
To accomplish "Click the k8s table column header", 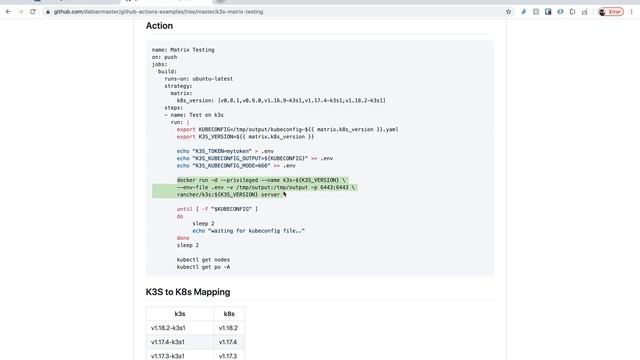I will (229, 314).
